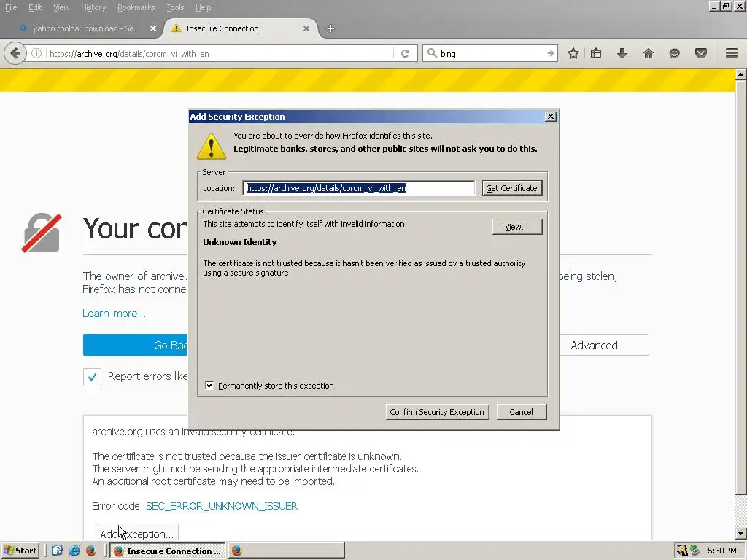This screenshot has width=747, height=560.
Task: Click the Start button on taskbar
Action: [x=20, y=551]
